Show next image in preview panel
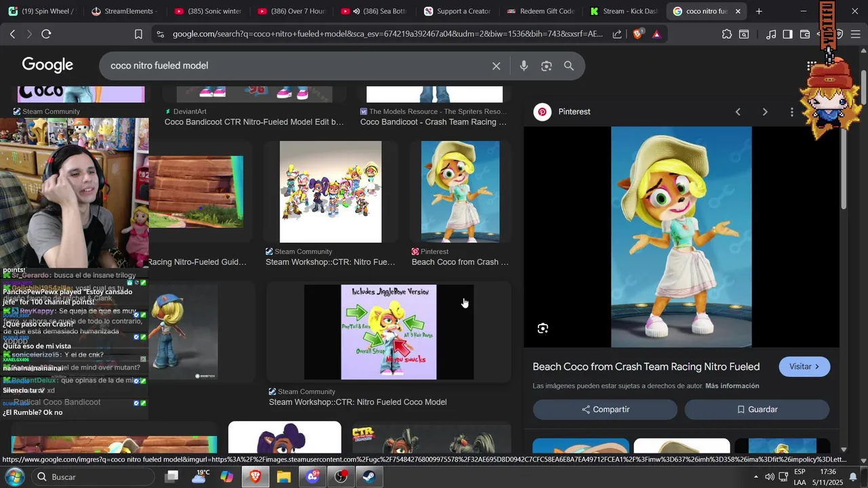 click(x=765, y=112)
